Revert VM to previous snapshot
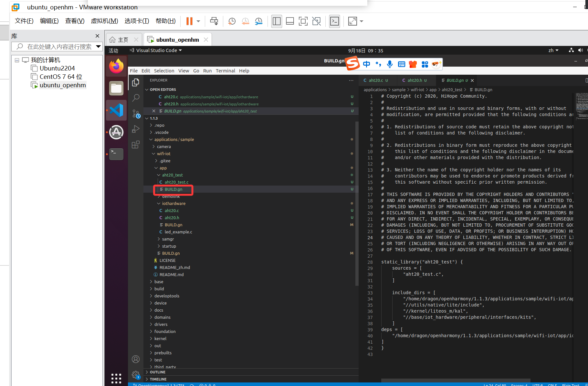Image resolution: width=588 pixels, height=386 pixels. click(x=245, y=21)
